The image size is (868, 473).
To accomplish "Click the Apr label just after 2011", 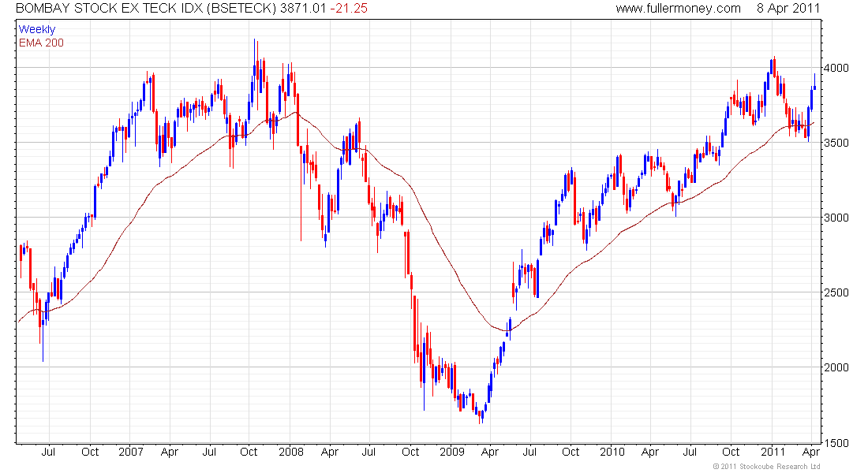I will (x=811, y=452).
